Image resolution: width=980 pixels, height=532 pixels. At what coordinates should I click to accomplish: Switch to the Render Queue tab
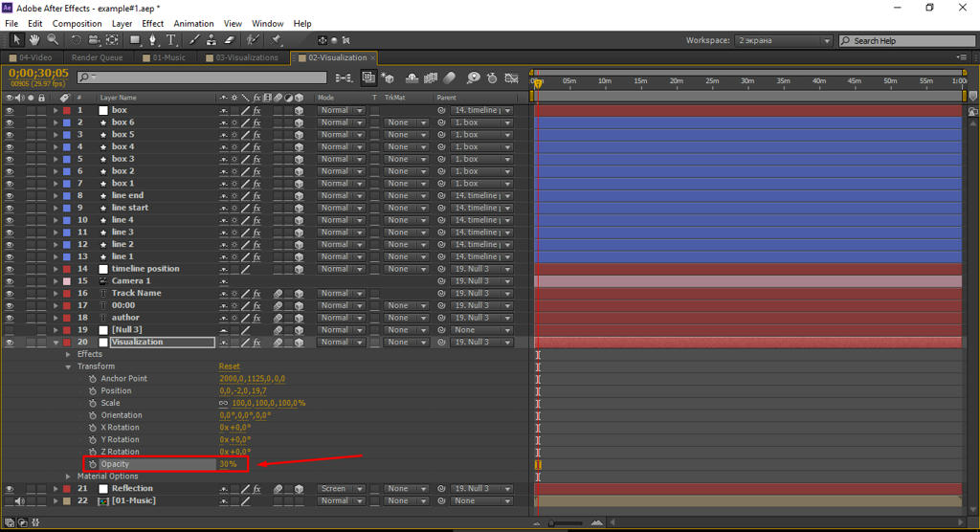coord(99,57)
